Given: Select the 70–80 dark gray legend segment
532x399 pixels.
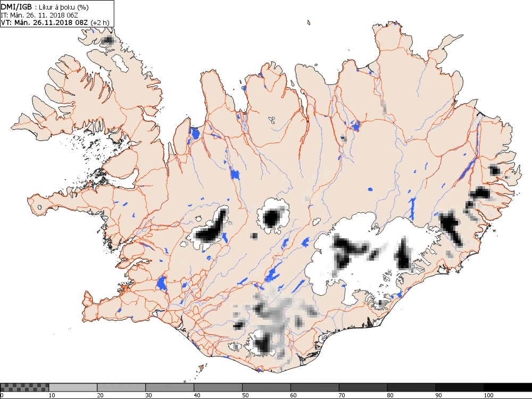Looking at the screenshot, I should point(363,387).
